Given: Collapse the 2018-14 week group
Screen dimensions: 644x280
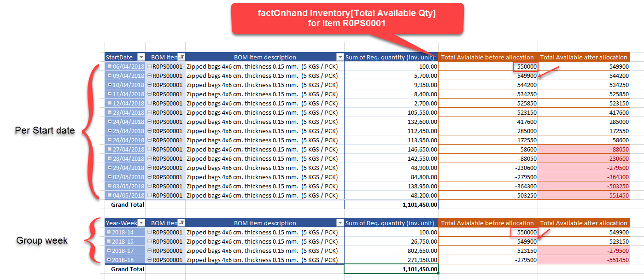Looking at the screenshot, I should [110, 232].
